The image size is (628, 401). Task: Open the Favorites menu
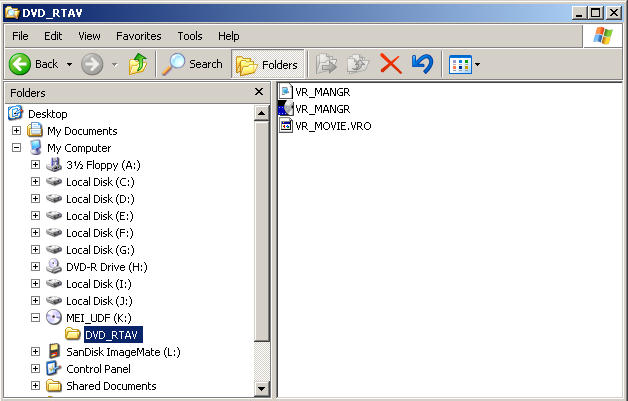click(x=139, y=36)
